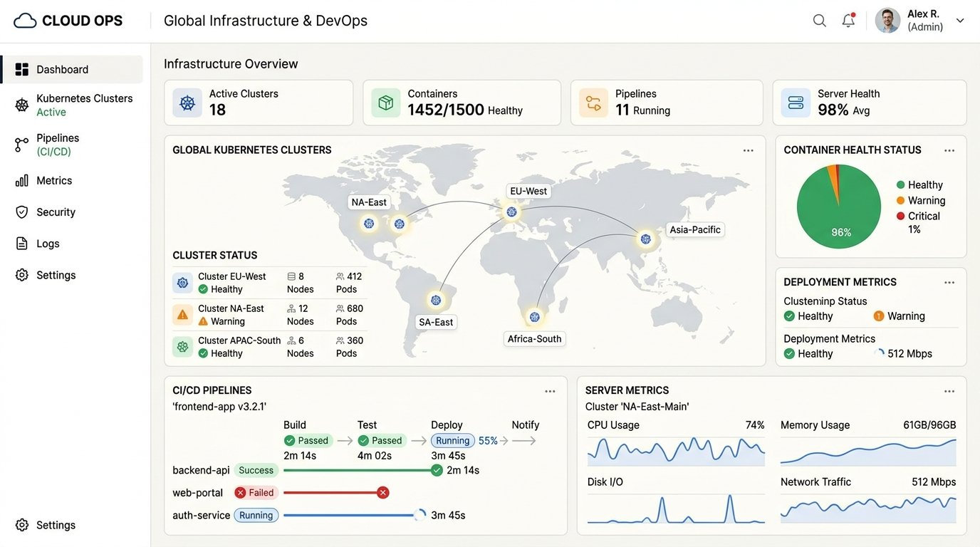The image size is (980, 547).
Task: Click the Logs document icon
Action: click(x=22, y=244)
